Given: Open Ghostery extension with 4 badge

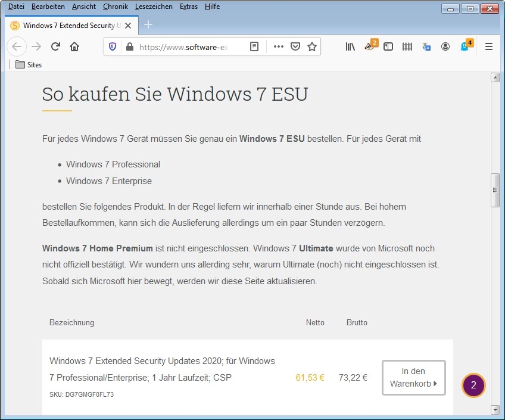Looking at the screenshot, I should pos(466,46).
